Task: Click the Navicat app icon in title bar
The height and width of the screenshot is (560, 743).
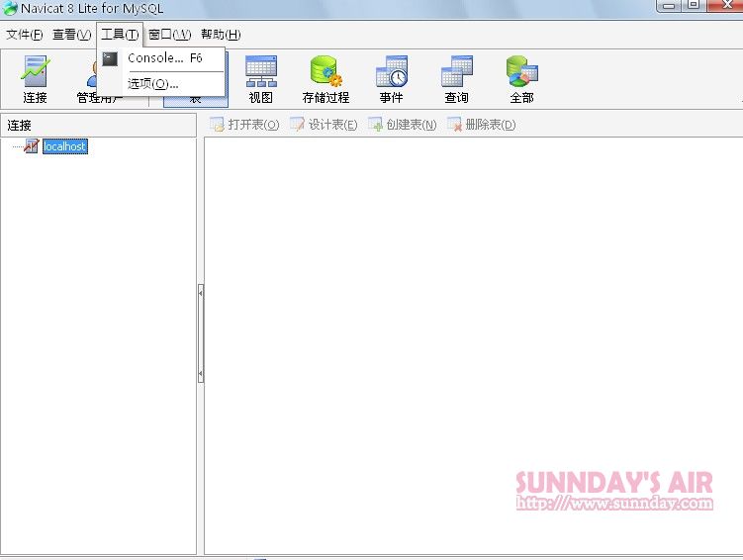Action: (10, 8)
